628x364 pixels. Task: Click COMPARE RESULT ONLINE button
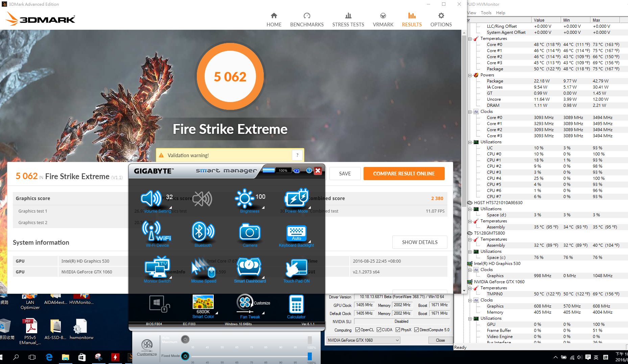coord(404,173)
